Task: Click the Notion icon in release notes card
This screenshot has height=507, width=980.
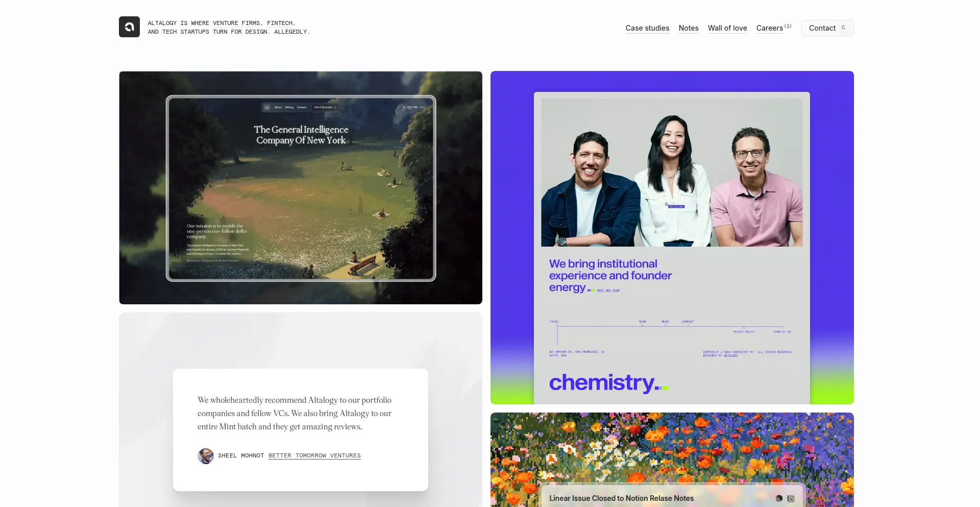Action: (x=791, y=498)
